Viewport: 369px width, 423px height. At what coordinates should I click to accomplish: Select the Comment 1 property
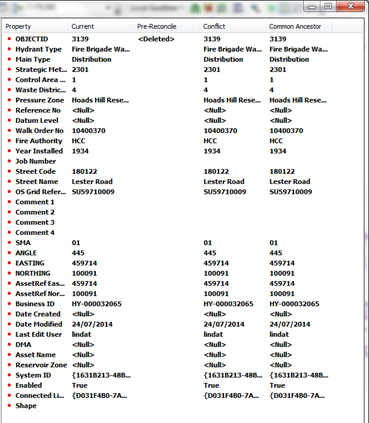(35, 202)
